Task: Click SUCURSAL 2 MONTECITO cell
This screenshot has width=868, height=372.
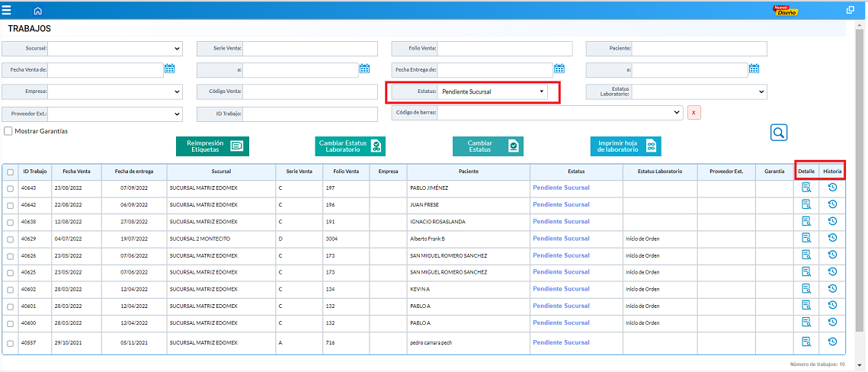Action: coord(222,239)
